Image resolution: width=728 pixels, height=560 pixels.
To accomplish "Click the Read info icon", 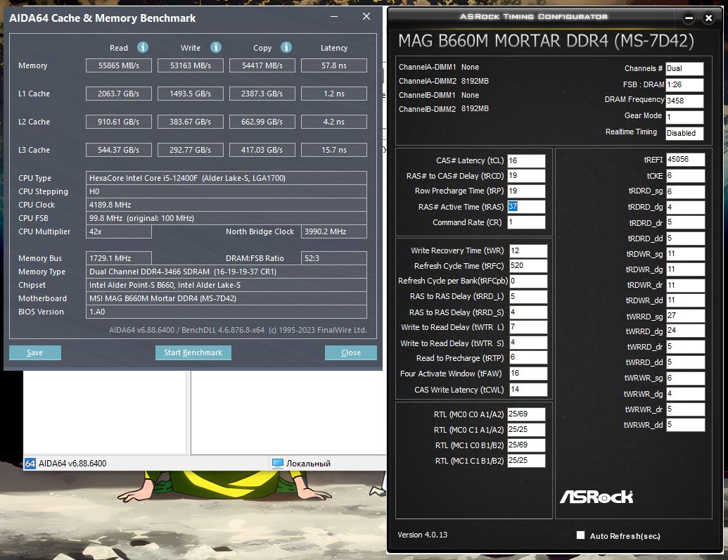I will click(x=143, y=47).
